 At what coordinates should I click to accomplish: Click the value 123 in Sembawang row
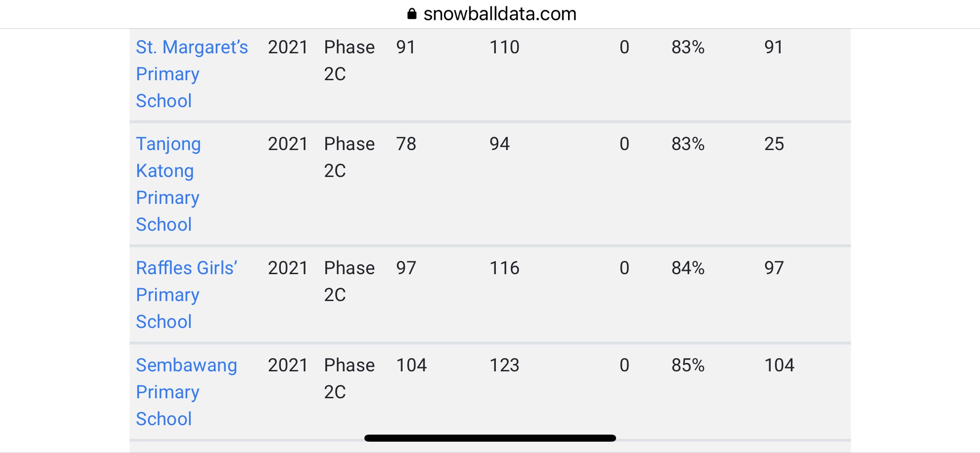(504, 365)
